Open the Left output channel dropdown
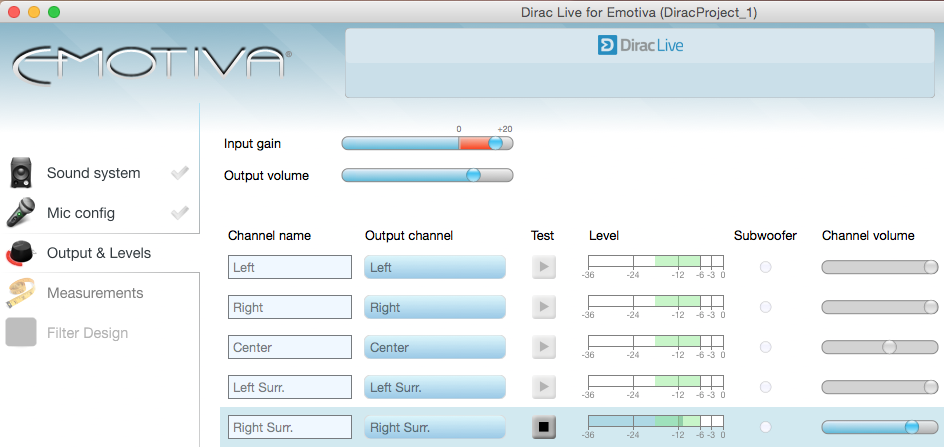This screenshot has height=447, width=944. point(435,267)
